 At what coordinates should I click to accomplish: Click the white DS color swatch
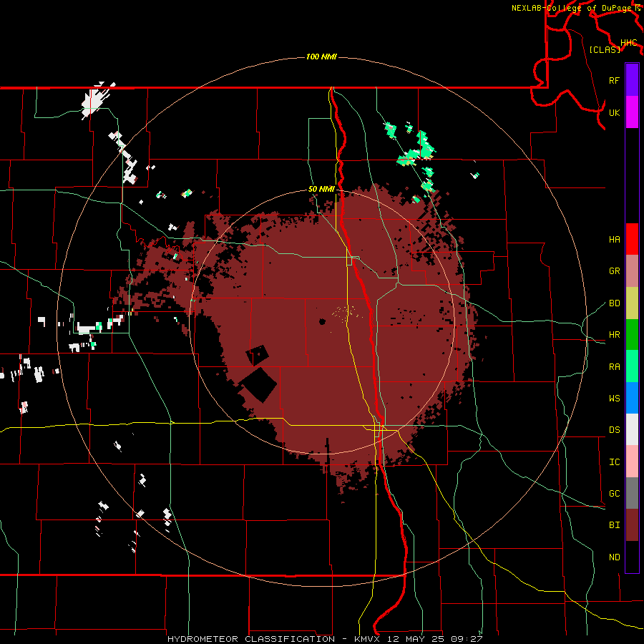coord(632,429)
